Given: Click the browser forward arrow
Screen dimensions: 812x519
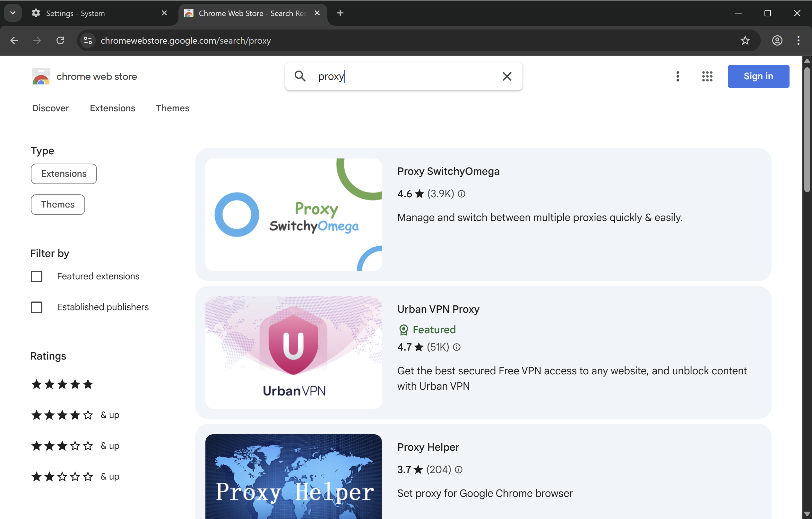Looking at the screenshot, I should click(x=37, y=41).
